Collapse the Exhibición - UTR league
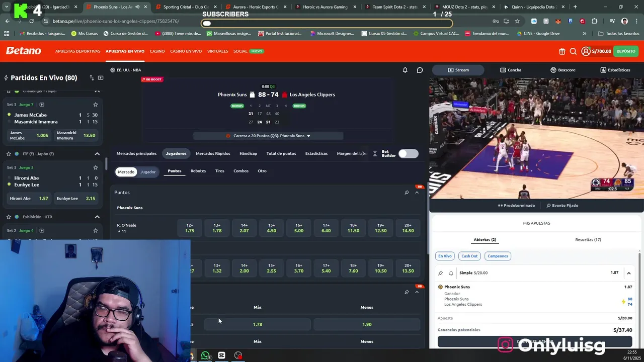The image size is (644, 362). (97, 217)
